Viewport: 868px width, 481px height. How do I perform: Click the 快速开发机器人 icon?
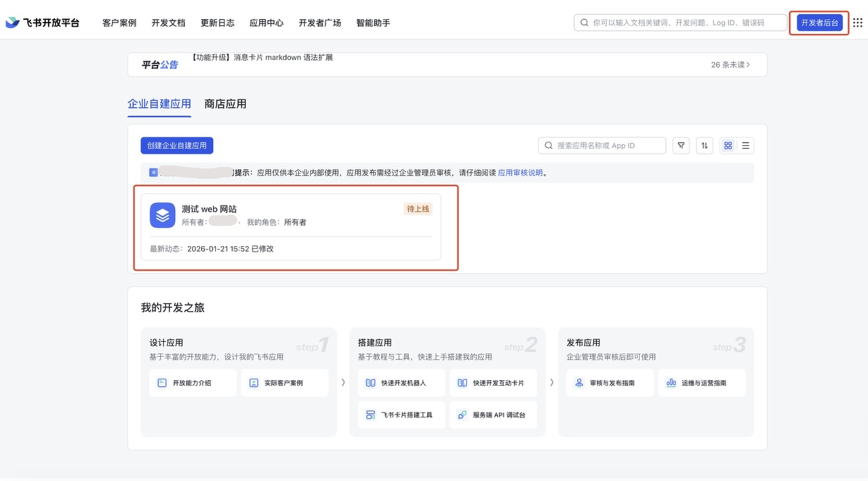click(x=370, y=383)
